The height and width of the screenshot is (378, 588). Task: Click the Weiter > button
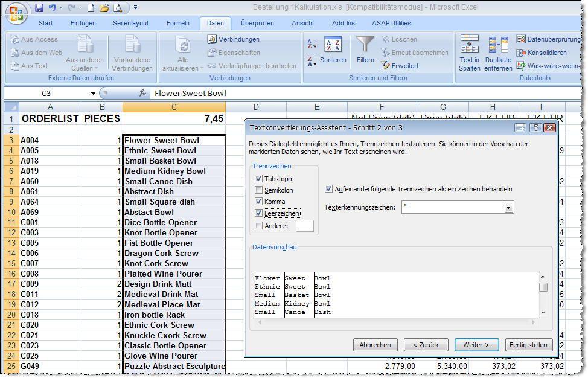[476, 345]
